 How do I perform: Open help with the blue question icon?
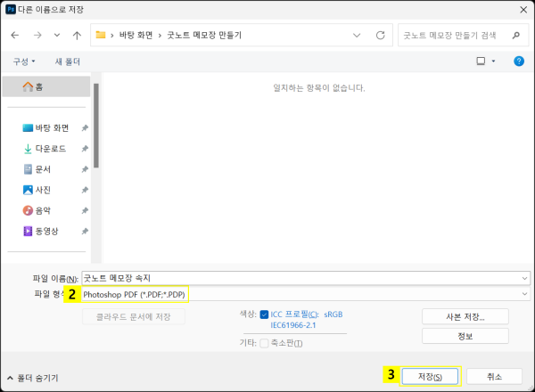[519, 61]
